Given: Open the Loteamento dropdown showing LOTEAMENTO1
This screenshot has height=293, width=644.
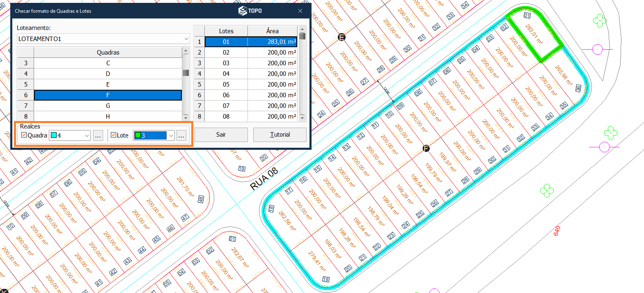Looking at the screenshot, I should [186, 39].
